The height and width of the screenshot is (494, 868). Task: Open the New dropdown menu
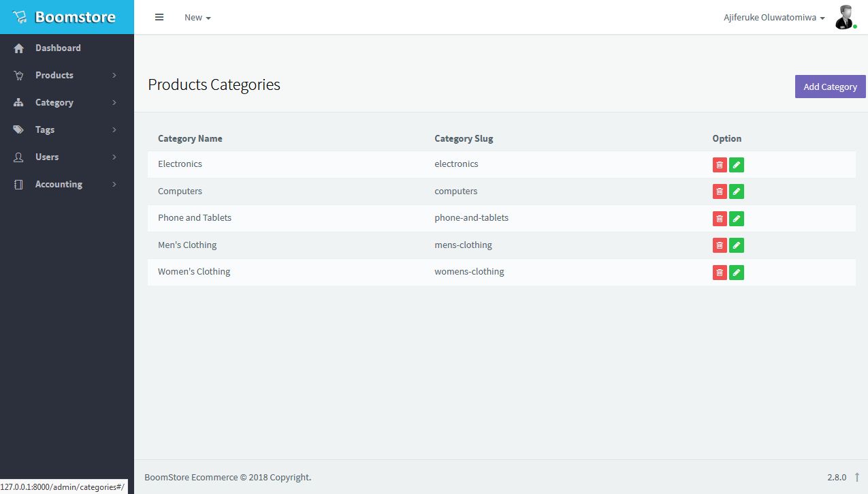197,18
